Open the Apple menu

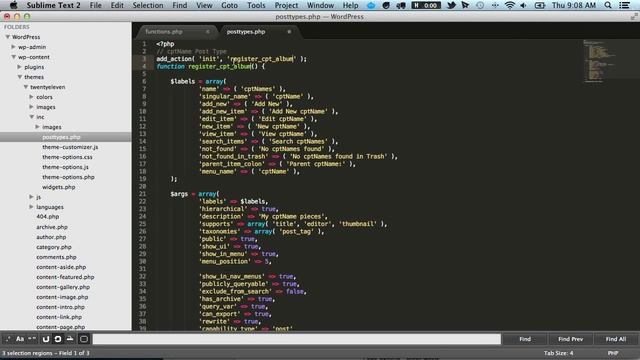tap(13, 5)
